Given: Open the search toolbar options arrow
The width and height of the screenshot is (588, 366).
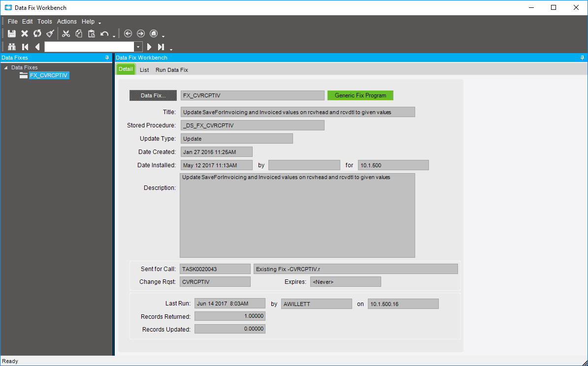Looking at the screenshot, I should [171, 50].
